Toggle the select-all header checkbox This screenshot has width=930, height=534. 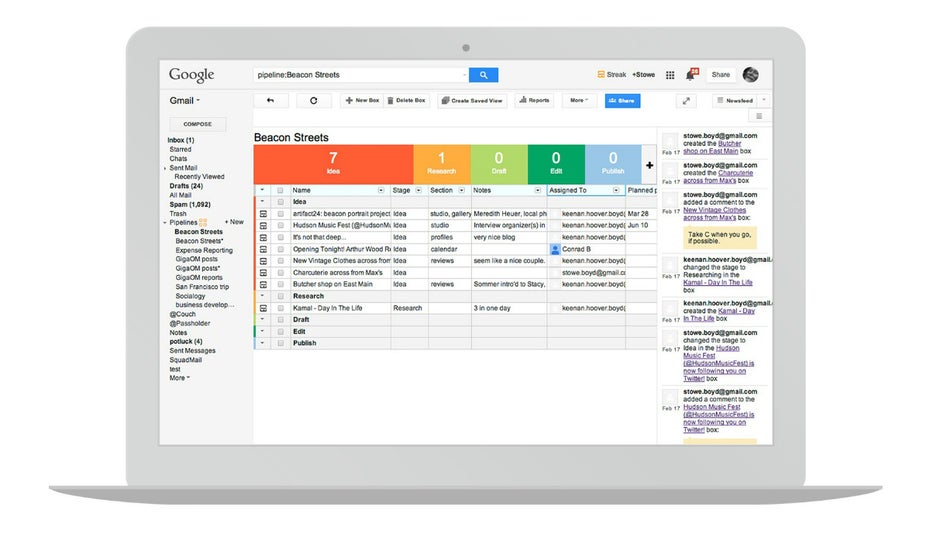281,190
